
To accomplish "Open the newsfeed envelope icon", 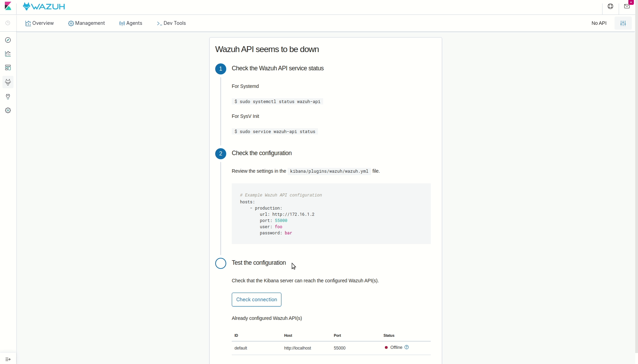I will click(628, 6).
